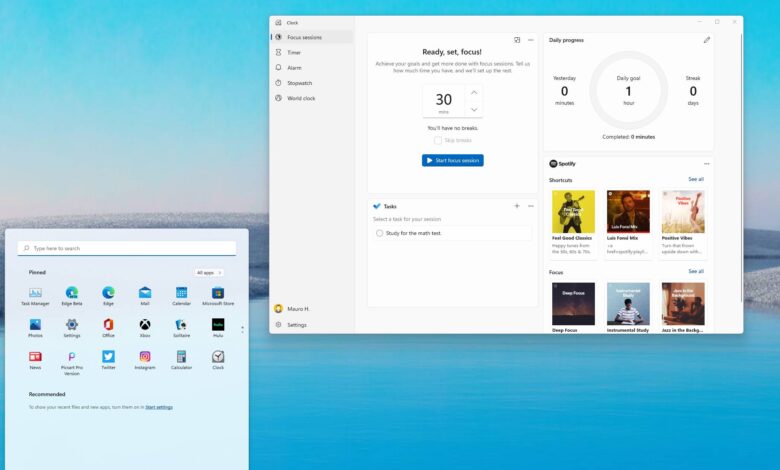
Task: Switch to Timer in Clock sidebar
Action: click(312, 52)
